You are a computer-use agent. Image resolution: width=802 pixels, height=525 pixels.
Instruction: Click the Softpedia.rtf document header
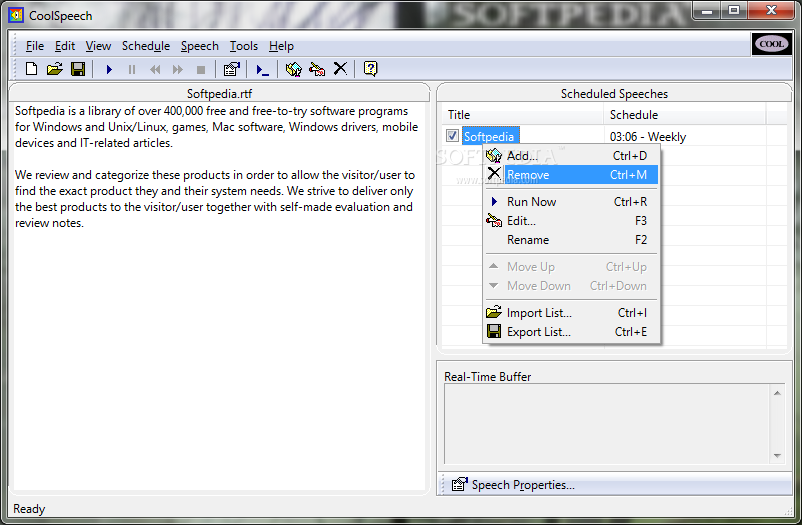tap(219, 94)
